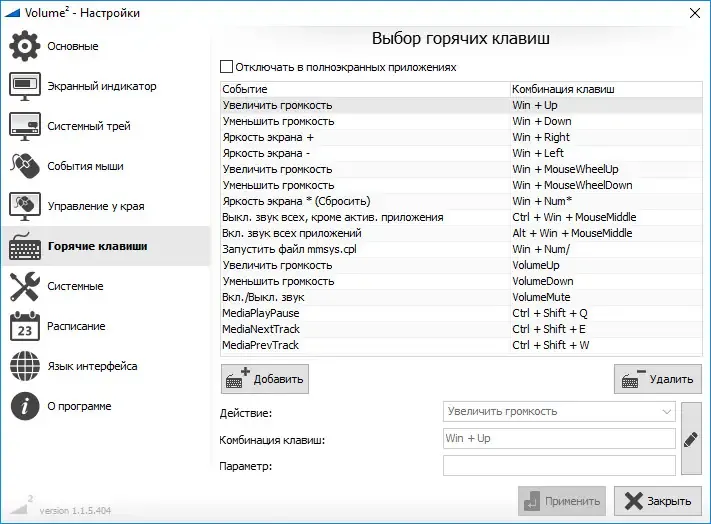
Task: Select the Вкл. звук всех приложений row
Action: click(462, 233)
